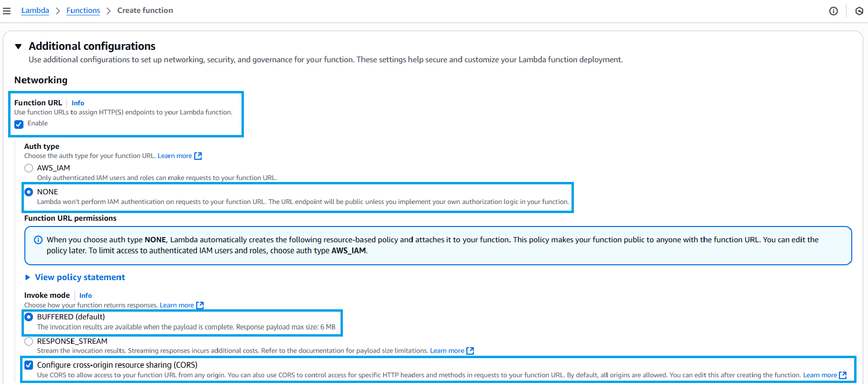The width and height of the screenshot is (868, 384).
Task: Open CORS Learn more link
Action: coord(820,375)
